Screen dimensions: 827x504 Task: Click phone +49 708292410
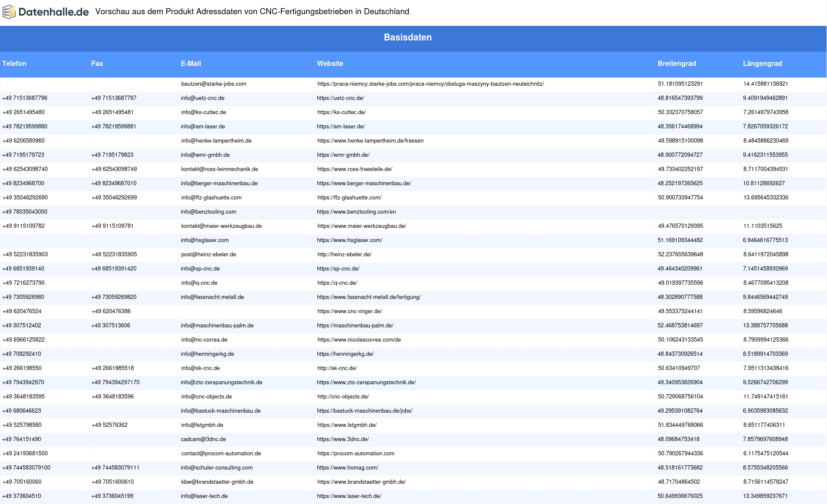[22, 354]
